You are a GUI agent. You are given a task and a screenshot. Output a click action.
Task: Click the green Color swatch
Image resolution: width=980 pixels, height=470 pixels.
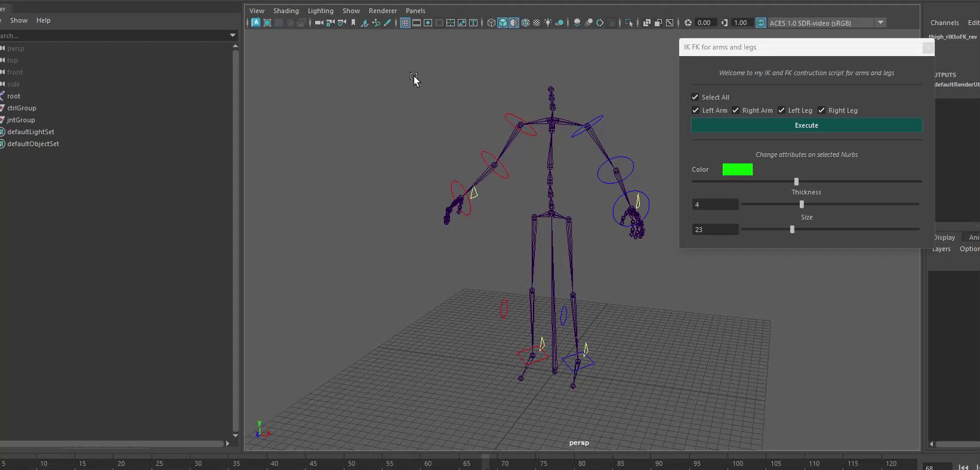click(737, 170)
